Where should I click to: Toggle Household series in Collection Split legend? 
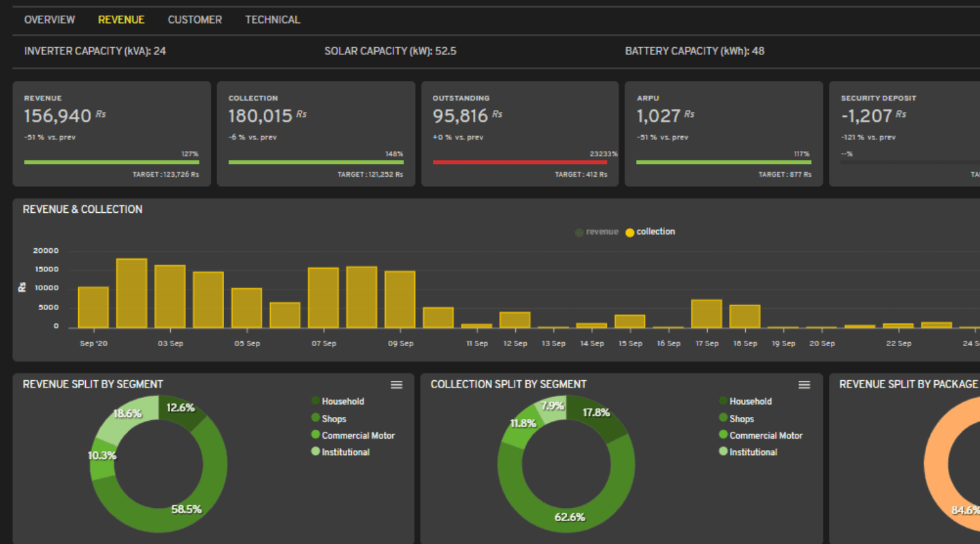point(751,401)
